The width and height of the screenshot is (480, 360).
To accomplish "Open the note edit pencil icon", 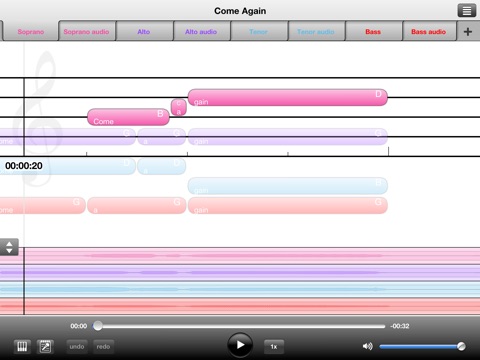I will coord(45,347).
